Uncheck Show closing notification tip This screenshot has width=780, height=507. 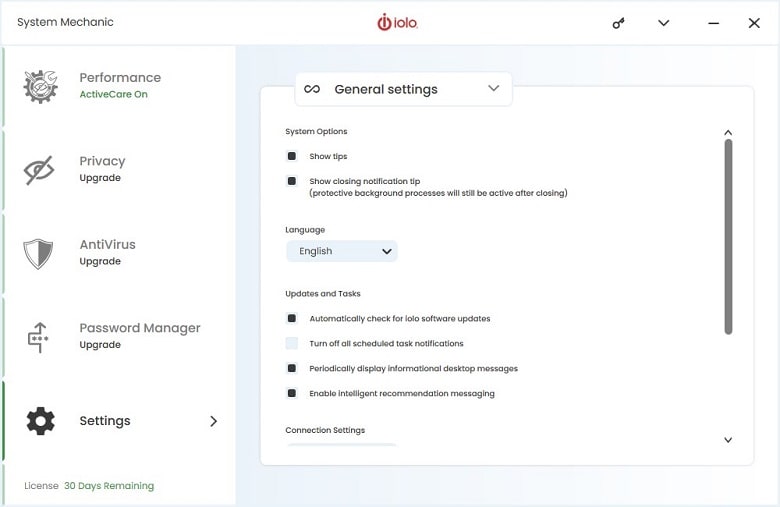pos(292,181)
